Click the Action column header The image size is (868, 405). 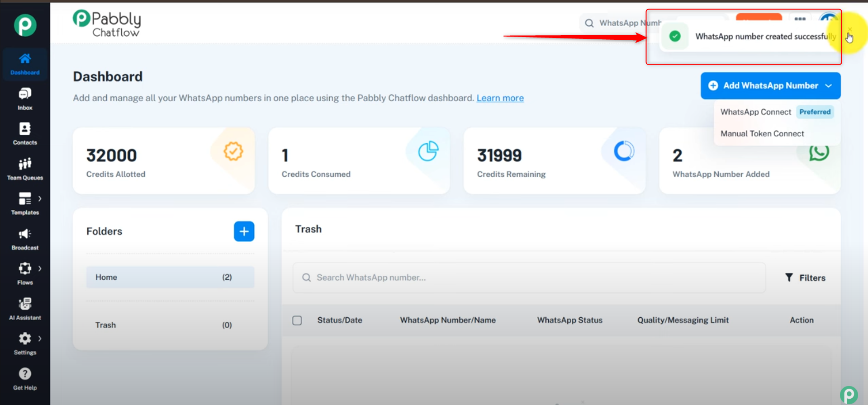point(802,320)
